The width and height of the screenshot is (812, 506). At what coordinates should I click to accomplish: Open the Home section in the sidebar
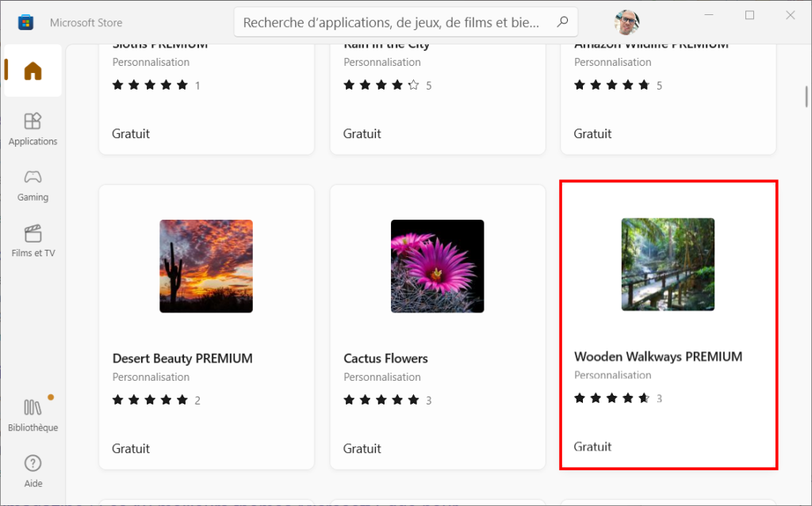coord(33,71)
